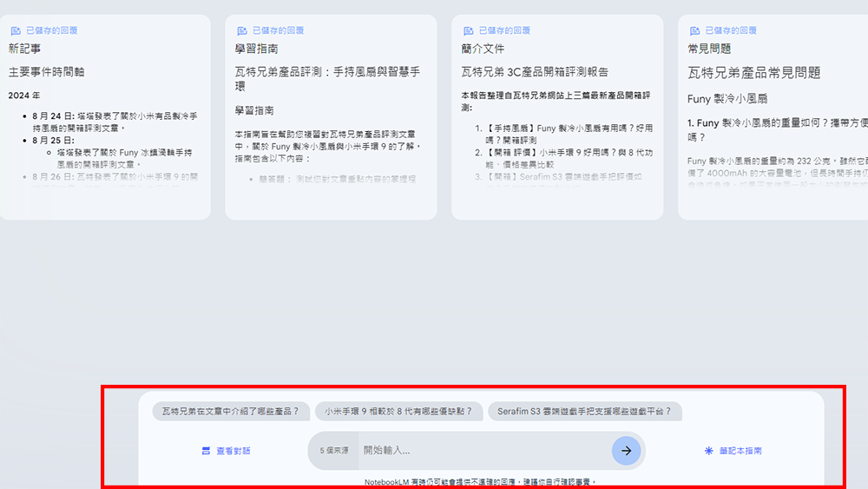Open the 簡介文件 saved response card
The width and height of the screenshot is (868, 489).
coord(557,117)
